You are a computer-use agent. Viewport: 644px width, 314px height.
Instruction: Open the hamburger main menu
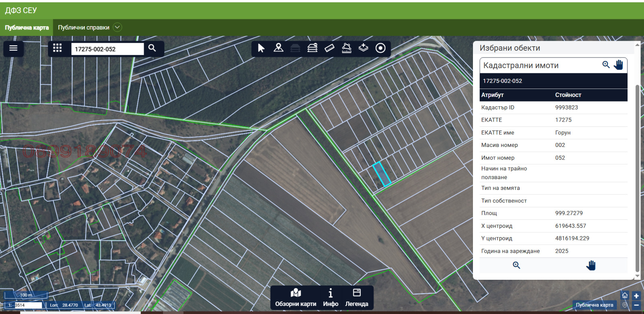coord(13,48)
